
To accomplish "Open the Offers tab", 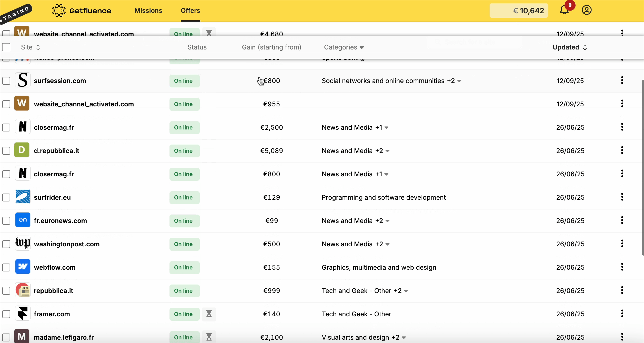I will click(x=190, y=11).
